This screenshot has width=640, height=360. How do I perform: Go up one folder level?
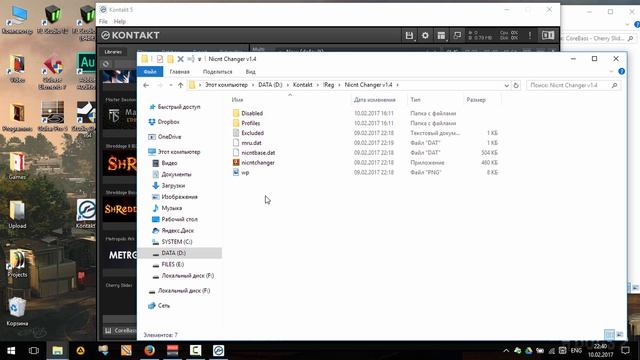(180, 85)
